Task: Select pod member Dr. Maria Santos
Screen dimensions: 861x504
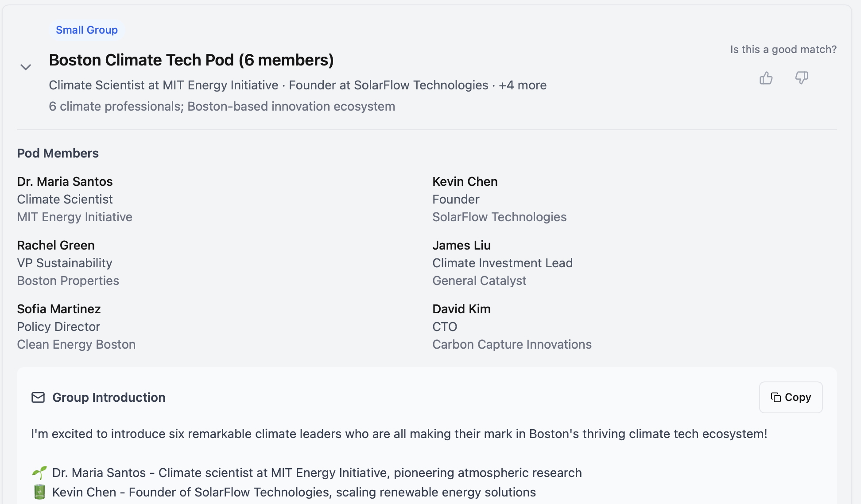Action: point(65,181)
